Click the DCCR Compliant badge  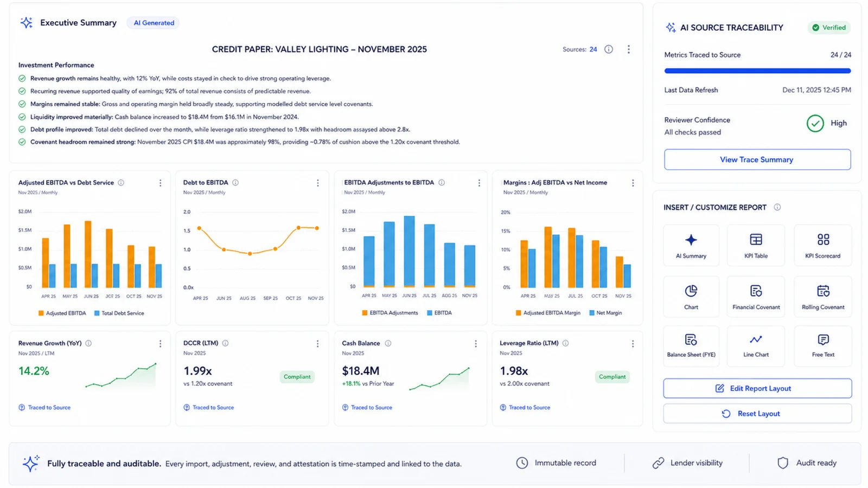pyautogui.click(x=297, y=377)
